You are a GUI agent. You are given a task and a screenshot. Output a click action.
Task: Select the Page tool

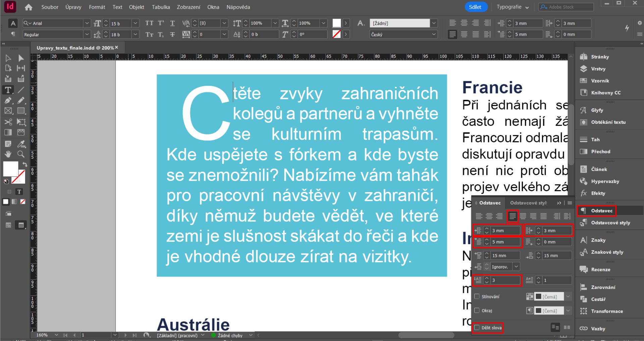point(8,68)
